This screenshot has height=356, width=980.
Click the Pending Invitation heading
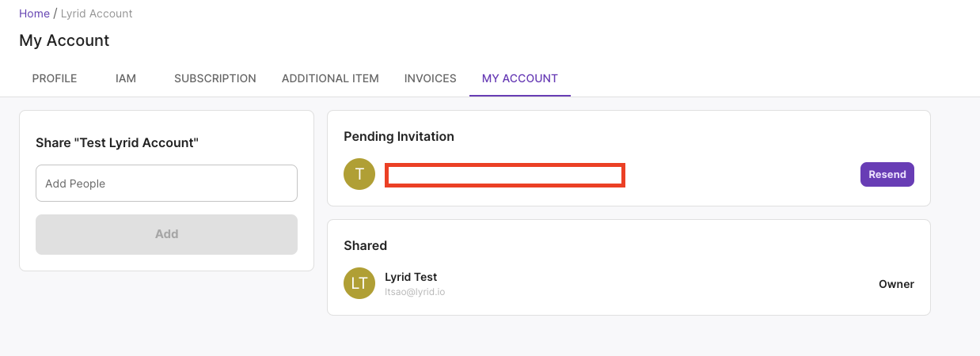click(x=399, y=136)
